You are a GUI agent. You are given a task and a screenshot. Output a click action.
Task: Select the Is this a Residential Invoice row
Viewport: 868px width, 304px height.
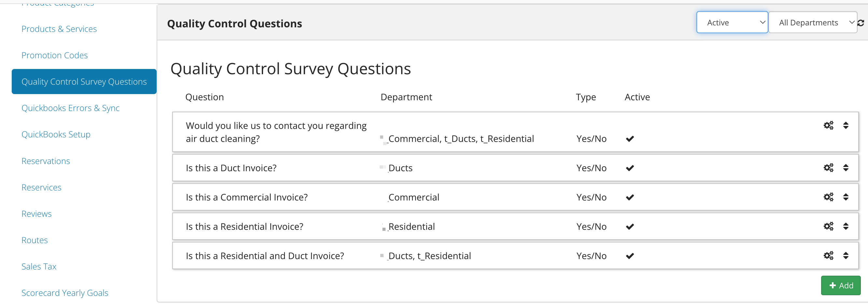[515, 226]
